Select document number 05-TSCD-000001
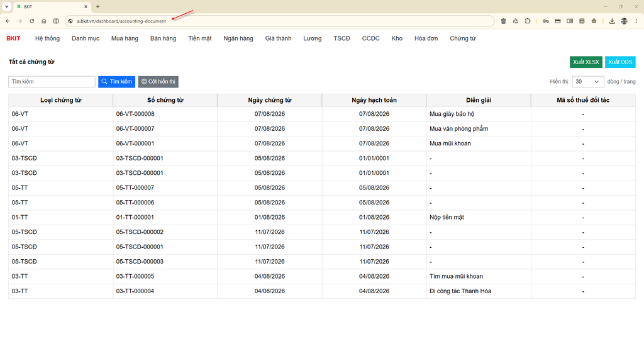 click(x=140, y=247)
